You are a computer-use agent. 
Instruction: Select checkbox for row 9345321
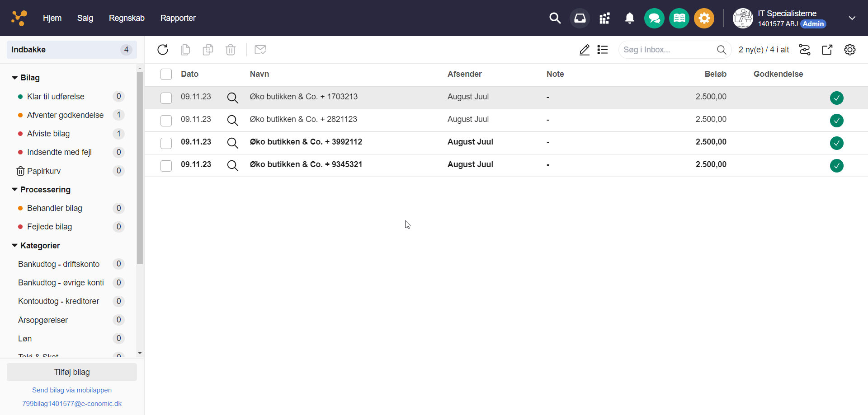(x=166, y=165)
